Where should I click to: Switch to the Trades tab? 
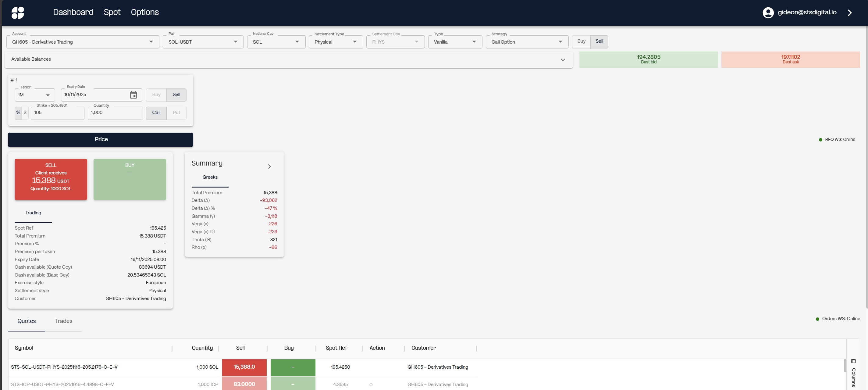pos(63,321)
